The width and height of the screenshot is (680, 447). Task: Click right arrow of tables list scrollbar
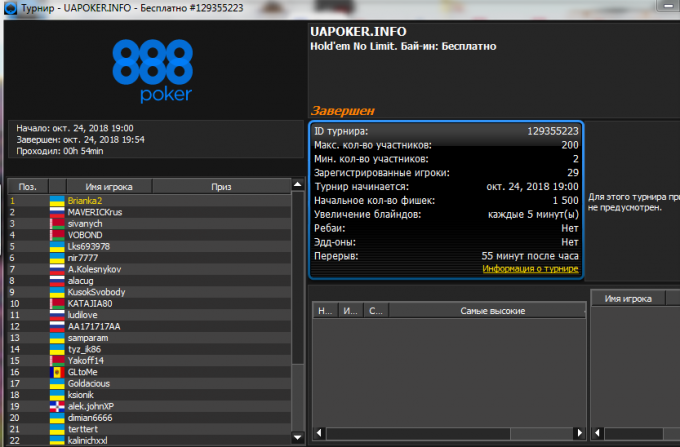(x=579, y=433)
